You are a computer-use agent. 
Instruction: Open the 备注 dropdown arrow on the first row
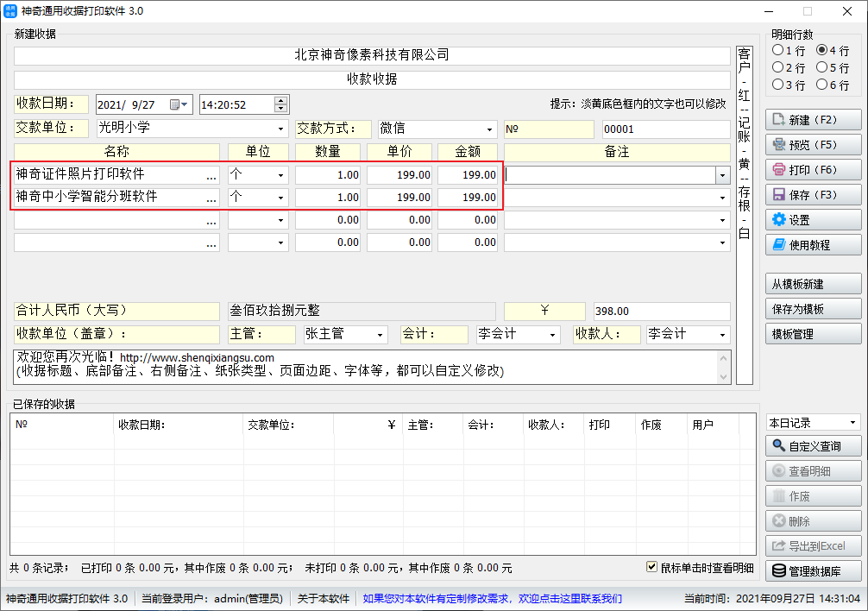pos(722,175)
